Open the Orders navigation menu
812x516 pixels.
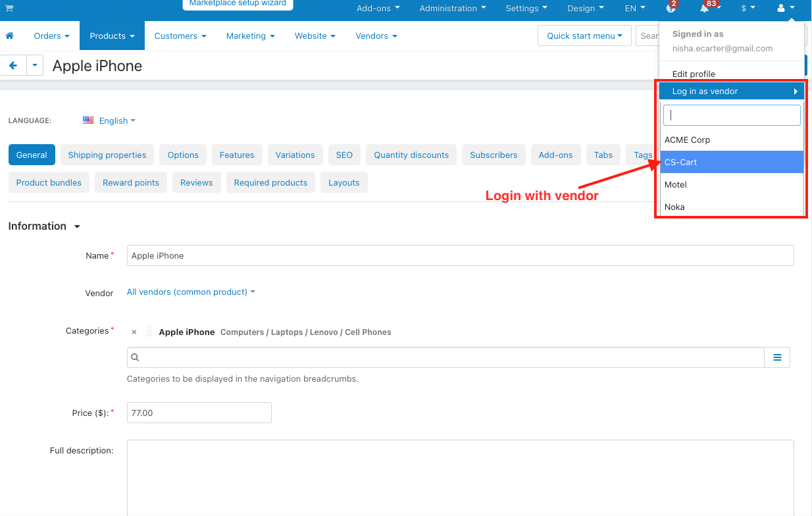[51, 36]
